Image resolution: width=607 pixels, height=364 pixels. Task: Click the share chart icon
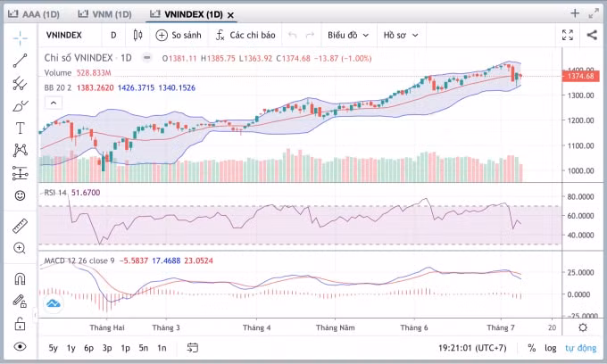pos(592,35)
